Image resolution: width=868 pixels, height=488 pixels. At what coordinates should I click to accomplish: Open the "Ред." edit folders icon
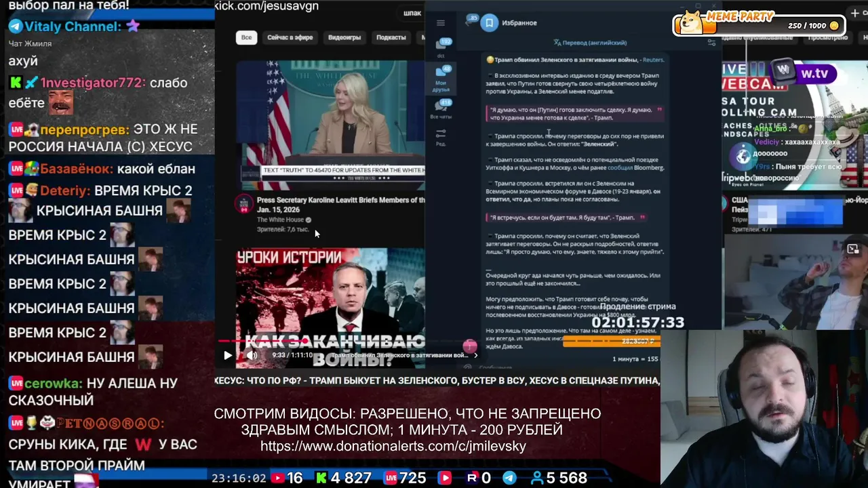pos(441,138)
